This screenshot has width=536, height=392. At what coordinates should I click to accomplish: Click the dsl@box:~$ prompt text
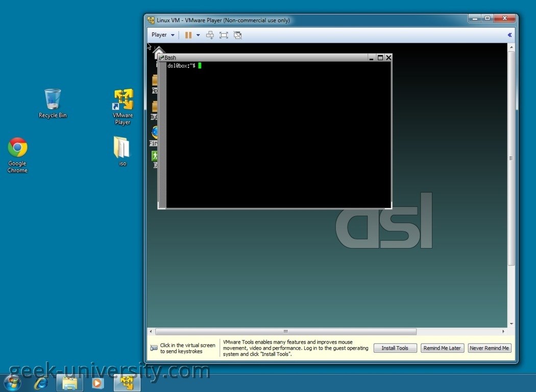pyautogui.click(x=181, y=66)
